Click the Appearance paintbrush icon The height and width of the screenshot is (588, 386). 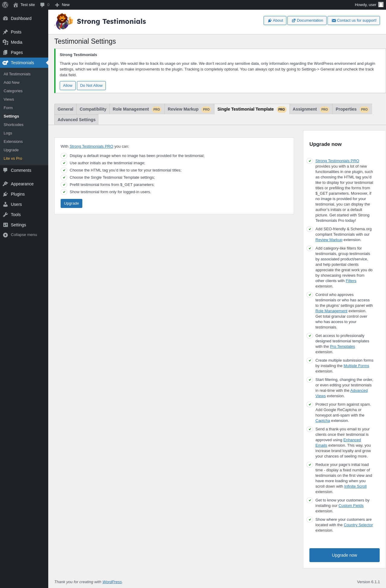point(5,184)
